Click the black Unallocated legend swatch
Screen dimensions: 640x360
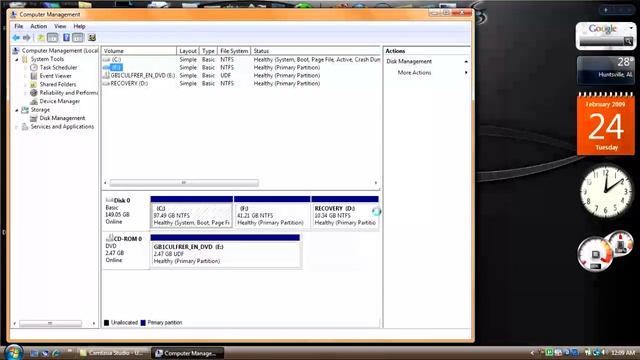pos(107,322)
